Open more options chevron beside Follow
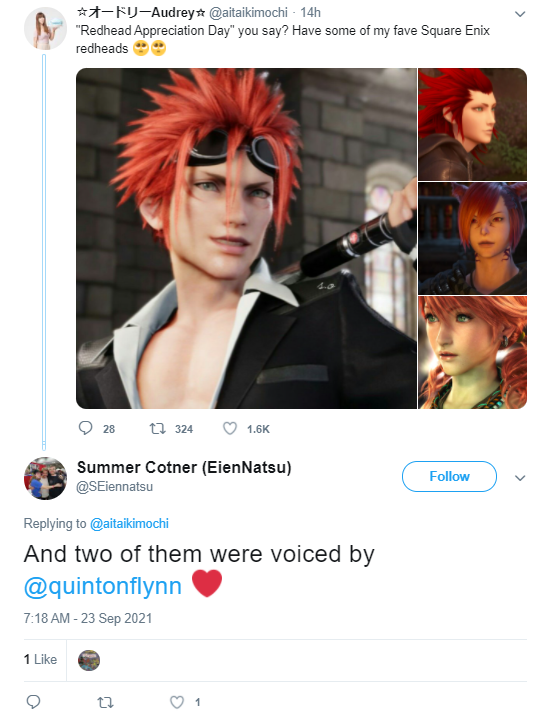The width and height of the screenshot is (552, 716). (520, 478)
